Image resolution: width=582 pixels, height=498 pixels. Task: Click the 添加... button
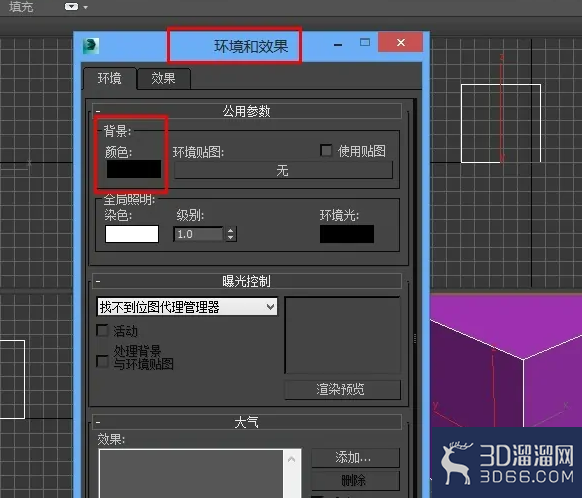[355, 458]
